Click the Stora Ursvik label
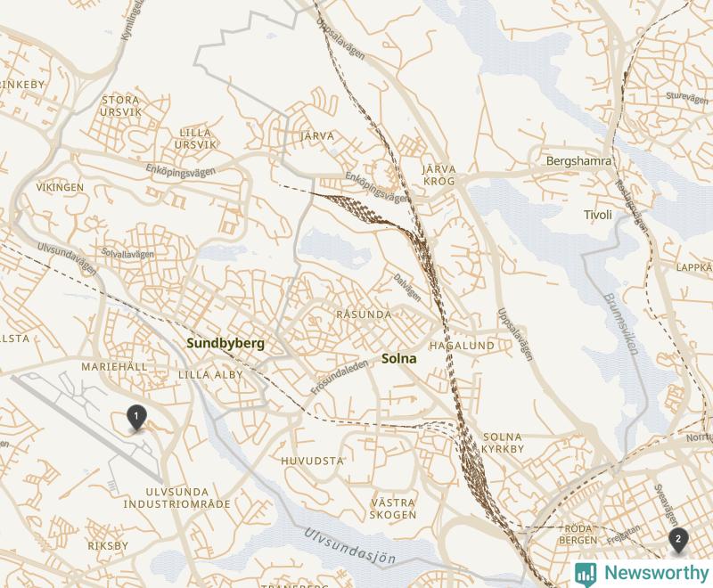Screen dimensions: 713x588 (120, 106)
